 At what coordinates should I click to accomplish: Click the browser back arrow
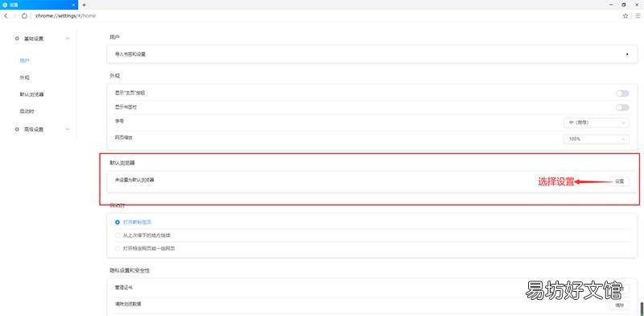coord(6,15)
